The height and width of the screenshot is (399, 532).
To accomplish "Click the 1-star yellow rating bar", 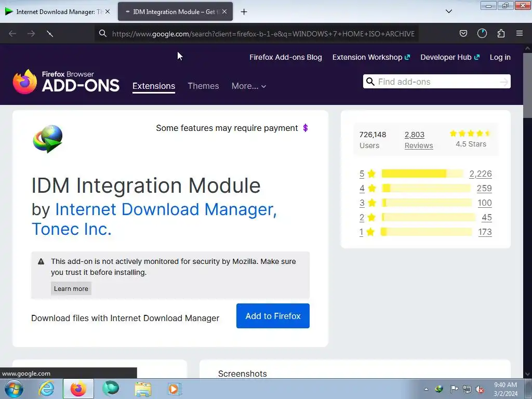I will point(426,232).
